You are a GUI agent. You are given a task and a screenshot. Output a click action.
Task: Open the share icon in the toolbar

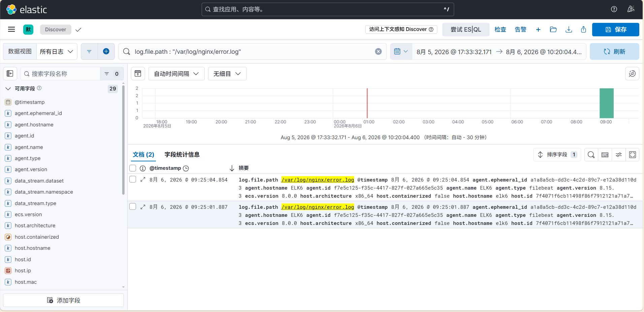coord(583,30)
